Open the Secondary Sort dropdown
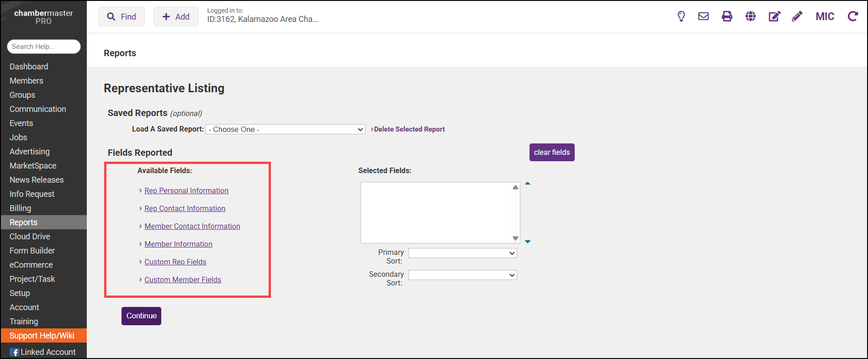 click(x=462, y=275)
